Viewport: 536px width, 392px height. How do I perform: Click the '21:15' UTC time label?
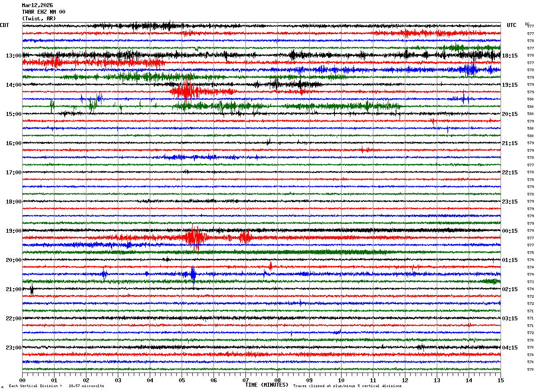pyautogui.click(x=509, y=143)
